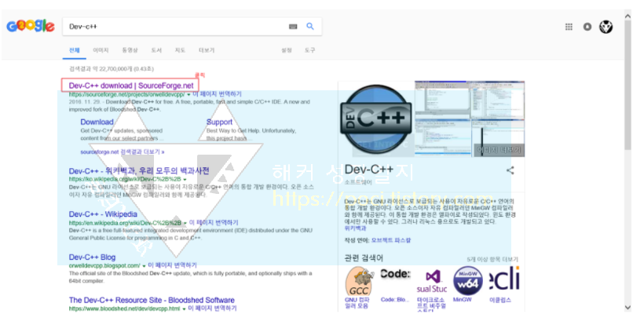Translate the SourceForge result page

tap(217, 94)
